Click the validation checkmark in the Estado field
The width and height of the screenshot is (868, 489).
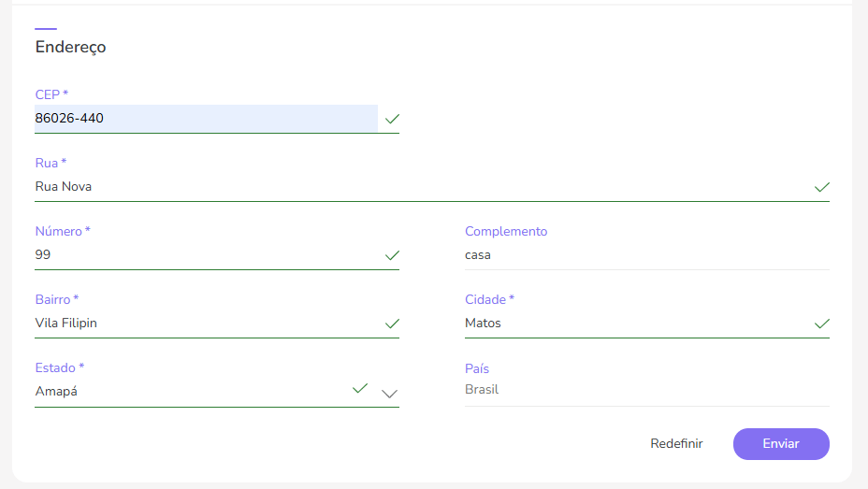[359, 388]
